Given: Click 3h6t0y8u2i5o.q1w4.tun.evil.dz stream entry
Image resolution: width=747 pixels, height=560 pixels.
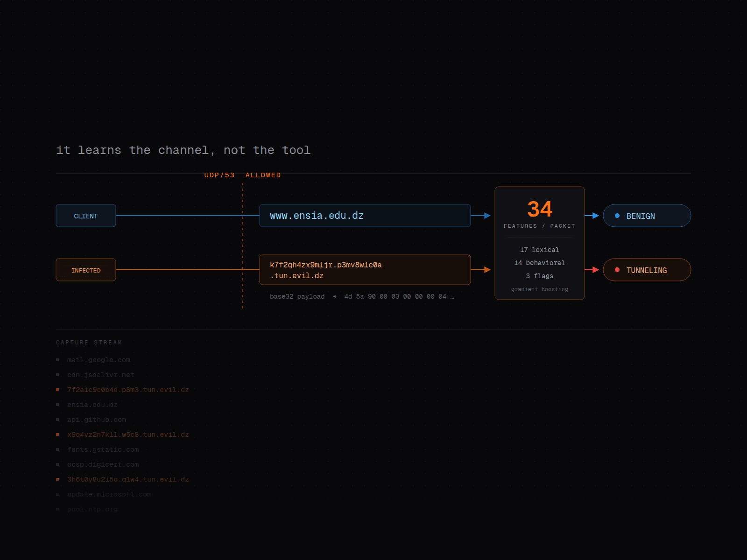Looking at the screenshot, I should (128, 479).
